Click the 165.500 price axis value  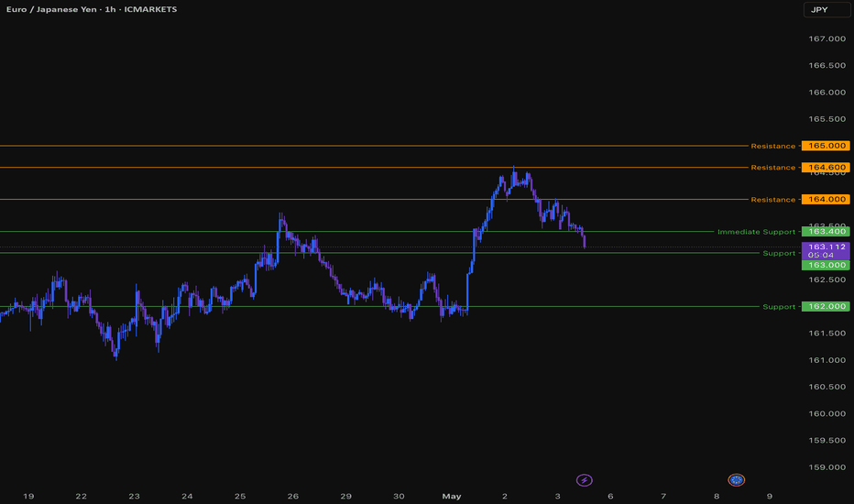pyautogui.click(x=827, y=119)
